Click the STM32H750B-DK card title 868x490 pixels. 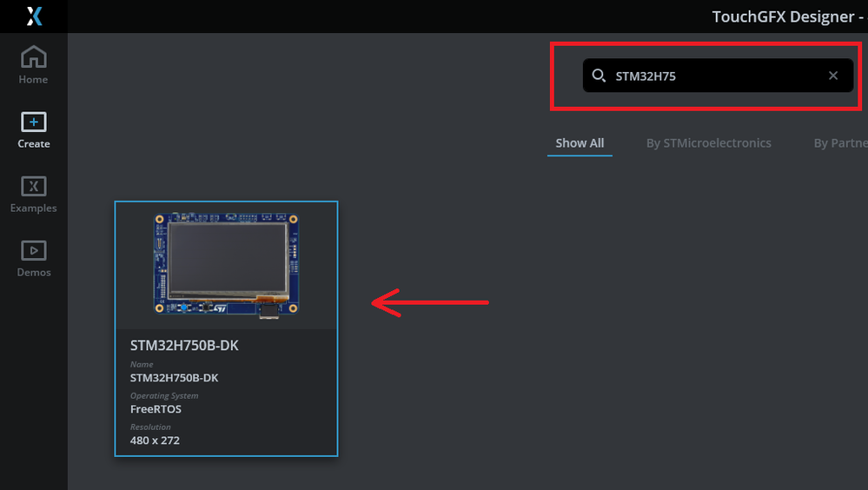point(184,346)
